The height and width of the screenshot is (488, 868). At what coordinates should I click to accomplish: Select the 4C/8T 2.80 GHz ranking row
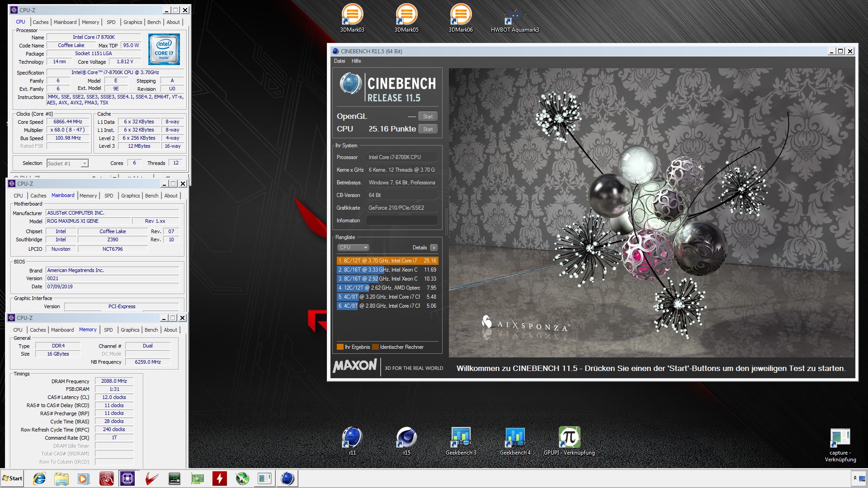(387, 306)
